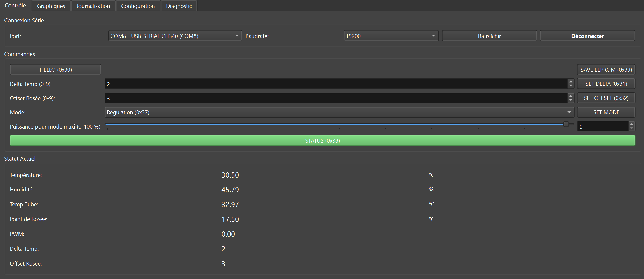644x279 pixels.
Task: Decrease Delta Temp with down arrow
Action: click(571, 86)
